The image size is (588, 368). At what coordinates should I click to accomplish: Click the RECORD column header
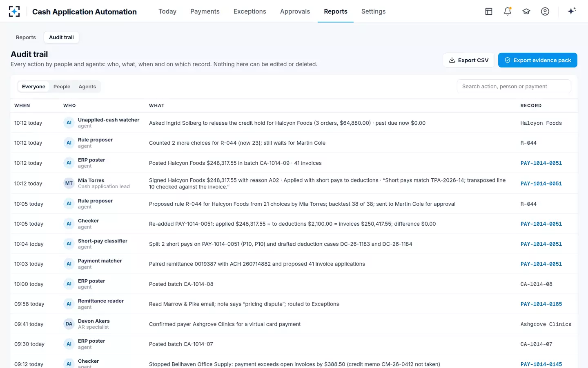531,105
